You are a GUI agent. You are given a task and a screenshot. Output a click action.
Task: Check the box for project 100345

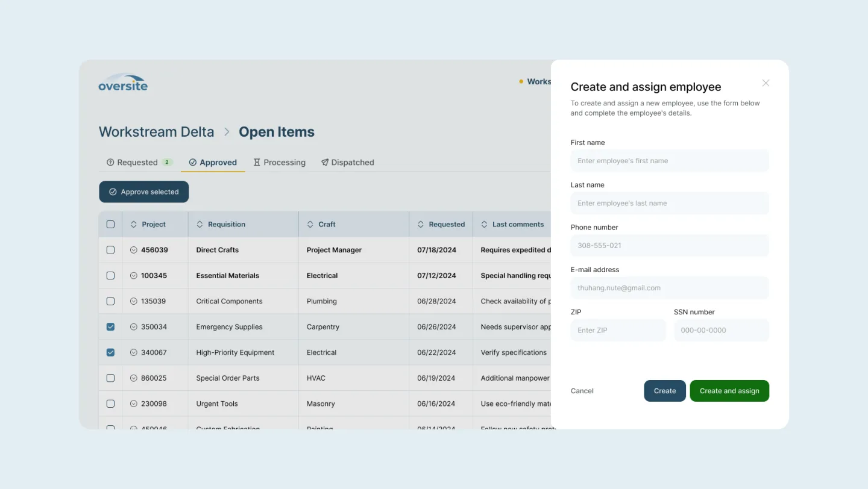pyautogui.click(x=110, y=276)
